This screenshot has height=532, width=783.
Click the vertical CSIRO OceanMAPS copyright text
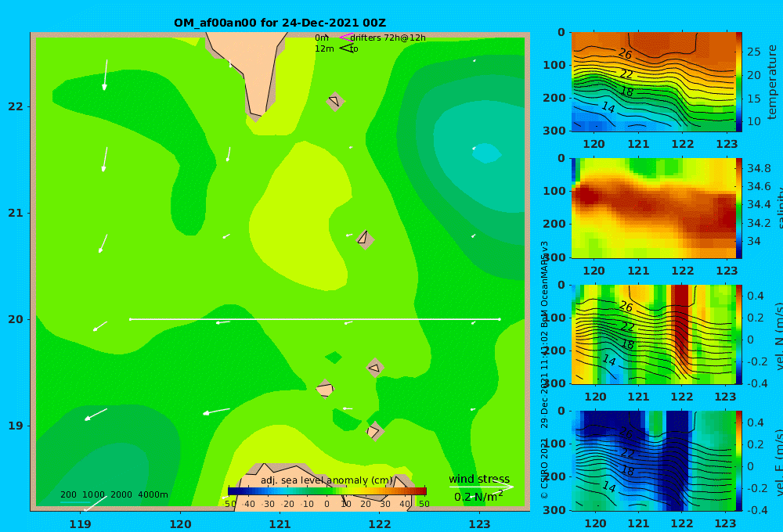click(544, 370)
